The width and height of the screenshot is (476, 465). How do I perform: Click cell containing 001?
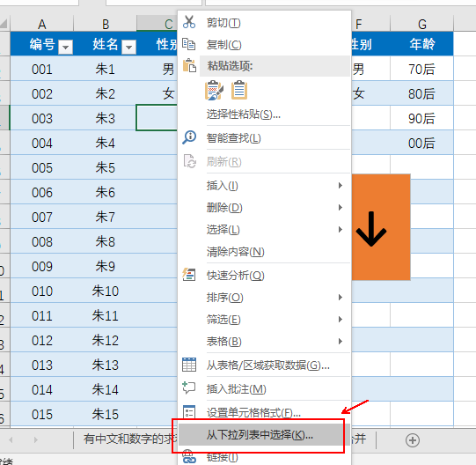[42, 69]
